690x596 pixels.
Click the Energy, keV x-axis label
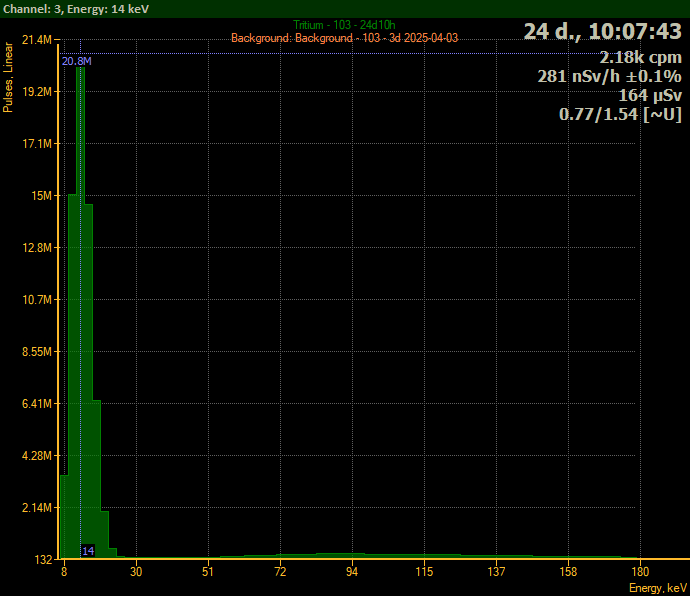point(657,588)
